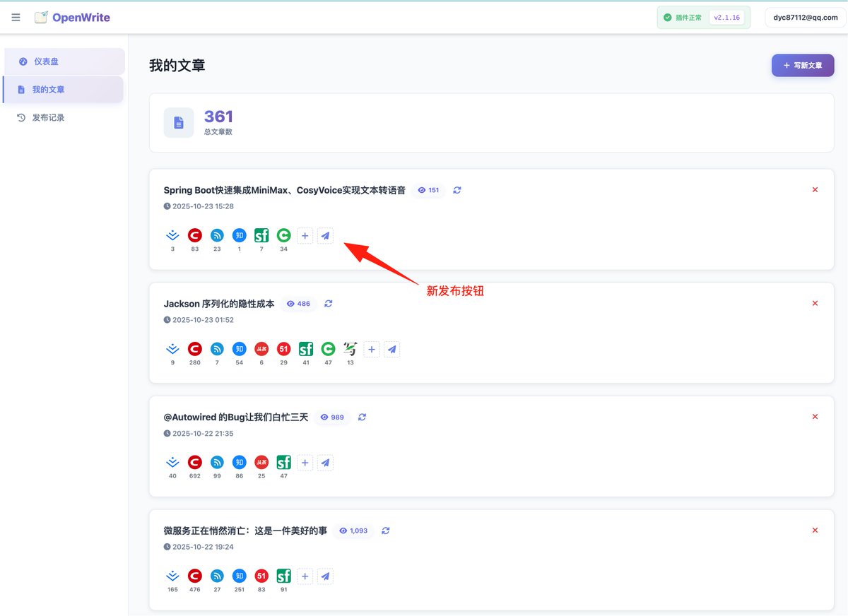This screenshot has height=616, width=848.
Task: Refresh stats for the Jackson article
Action: coord(329,304)
